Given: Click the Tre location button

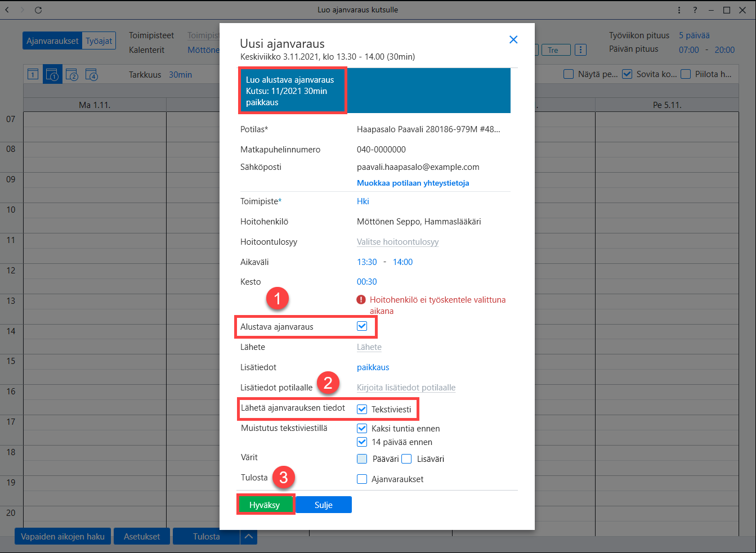Looking at the screenshot, I should [x=556, y=50].
